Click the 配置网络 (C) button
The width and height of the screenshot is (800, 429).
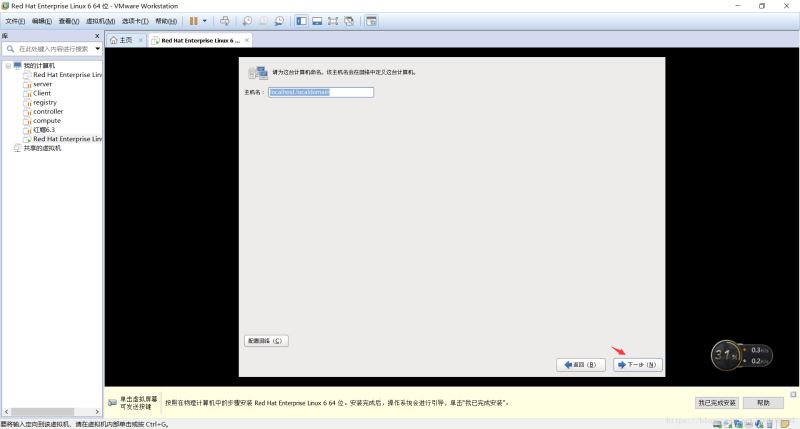266,340
